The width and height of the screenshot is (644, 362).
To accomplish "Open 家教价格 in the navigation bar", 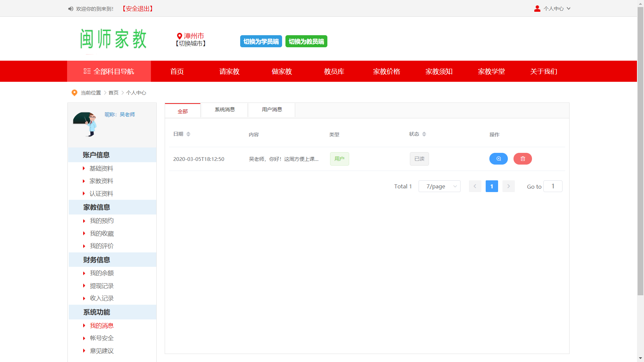I will pos(386,71).
